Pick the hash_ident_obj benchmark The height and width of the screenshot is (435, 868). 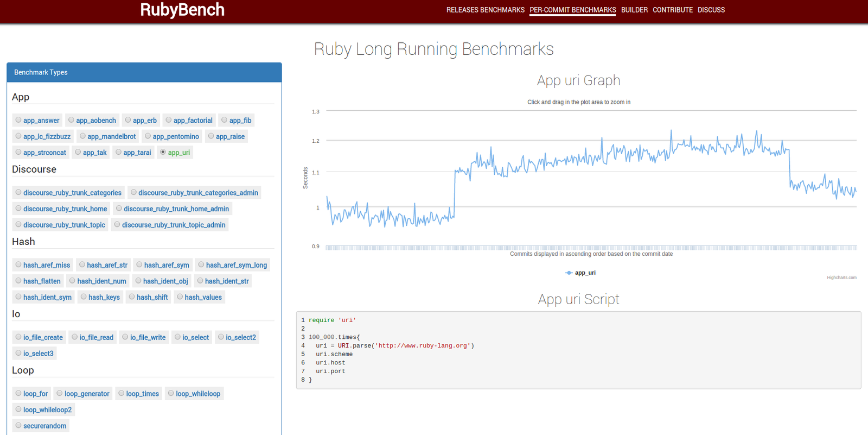162,281
